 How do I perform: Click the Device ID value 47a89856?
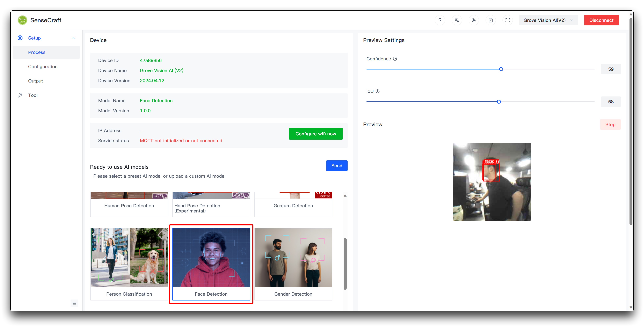[150, 61]
